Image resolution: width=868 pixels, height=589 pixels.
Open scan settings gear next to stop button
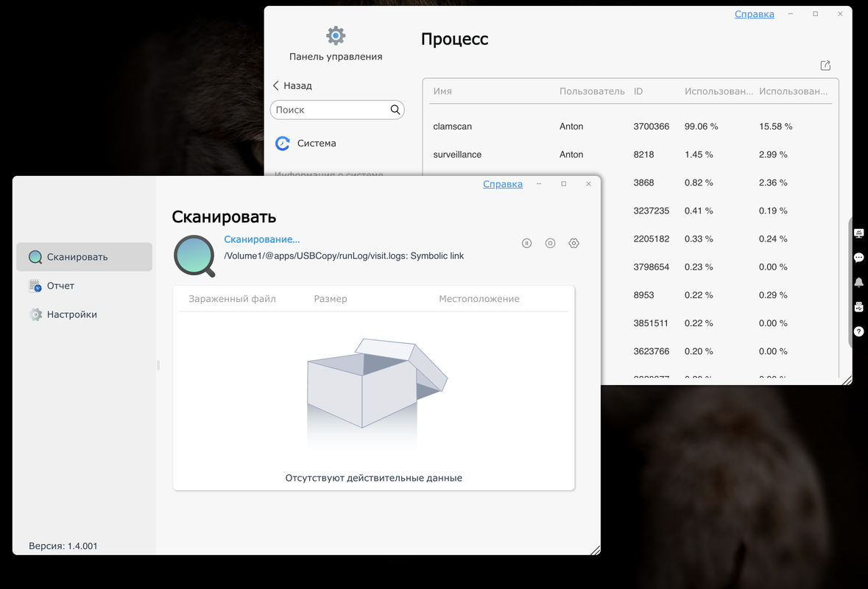574,243
